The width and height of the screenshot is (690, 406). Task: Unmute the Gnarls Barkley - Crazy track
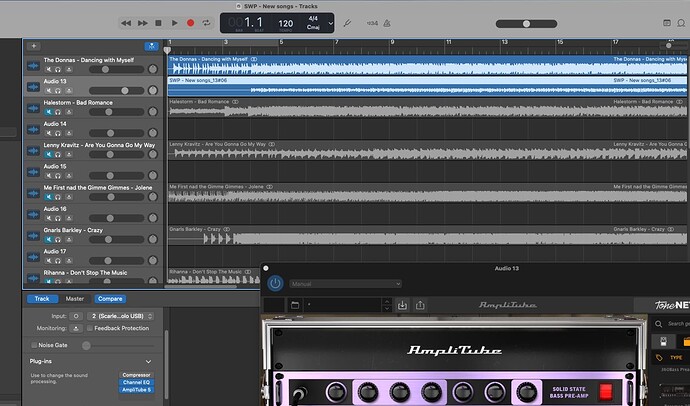pos(48,239)
